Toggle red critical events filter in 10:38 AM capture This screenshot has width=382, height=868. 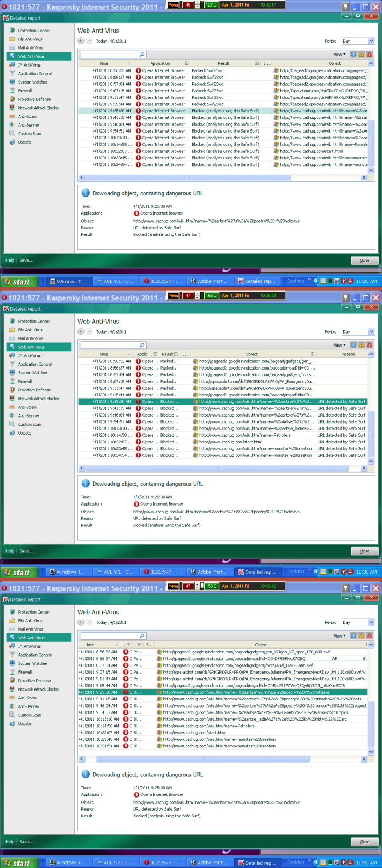click(369, 345)
